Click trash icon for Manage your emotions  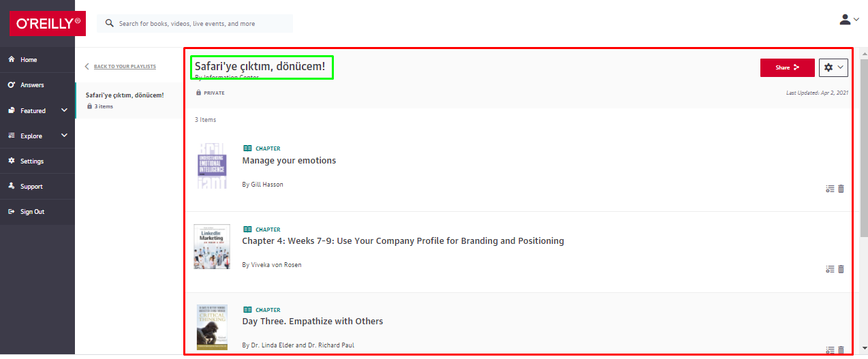point(841,189)
